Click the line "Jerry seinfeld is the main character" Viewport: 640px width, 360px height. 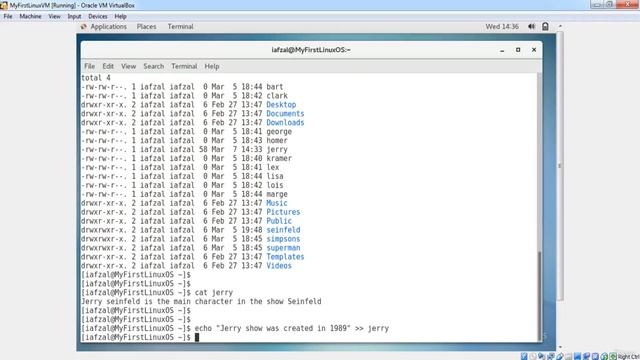(201, 302)
